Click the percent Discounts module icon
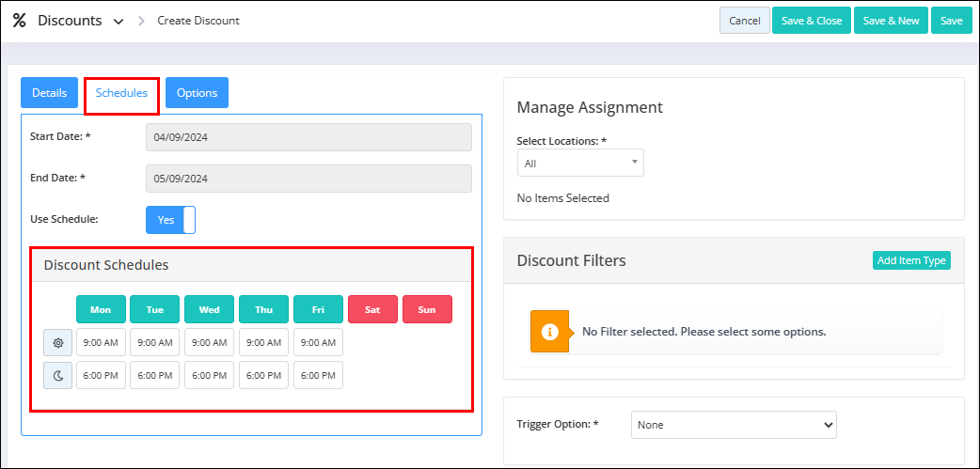Image resolution: width=980 pixels, height=469 pixels. point(20,21)
